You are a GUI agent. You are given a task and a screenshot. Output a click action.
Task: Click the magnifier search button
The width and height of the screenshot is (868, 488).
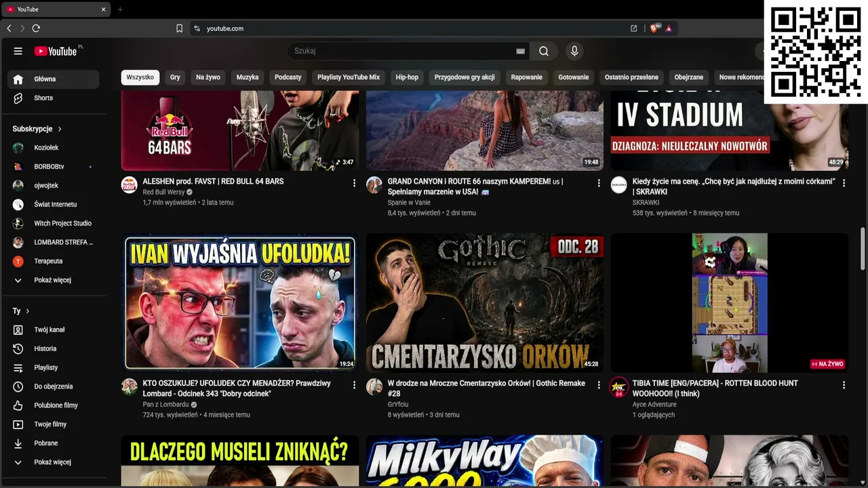click(x=544, y=51)
